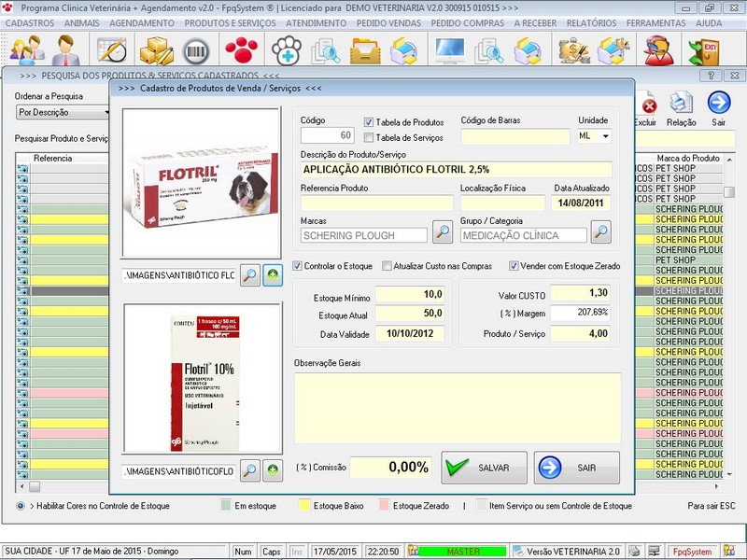Image resolution: width=747 pixels, height=560 pixels.
Task: Open the clients registry people icon
Action: pos(28,49)
